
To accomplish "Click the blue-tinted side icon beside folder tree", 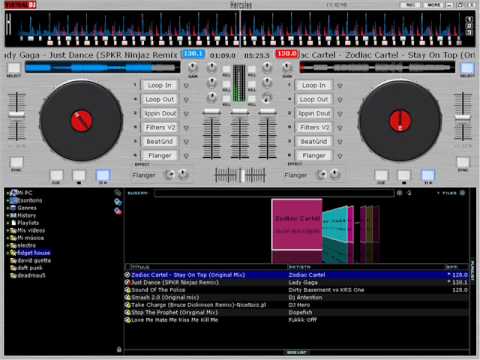I will (x=118, y=202).
